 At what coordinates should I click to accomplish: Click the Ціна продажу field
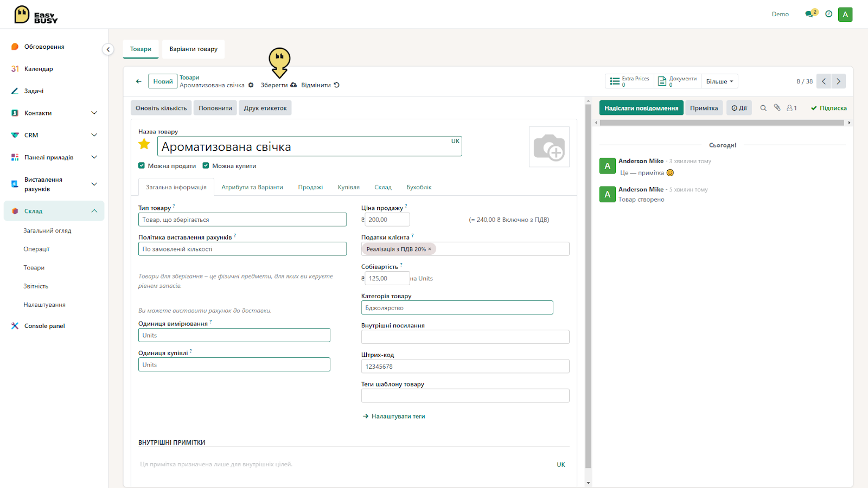pyautogui.click(x=387, y=220)
